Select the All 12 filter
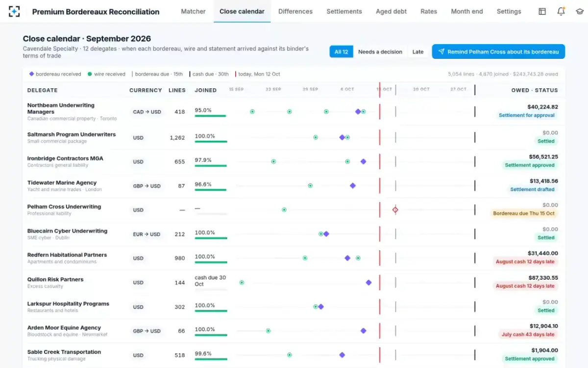This screenshot has width=588, height=368. (342, 52)
